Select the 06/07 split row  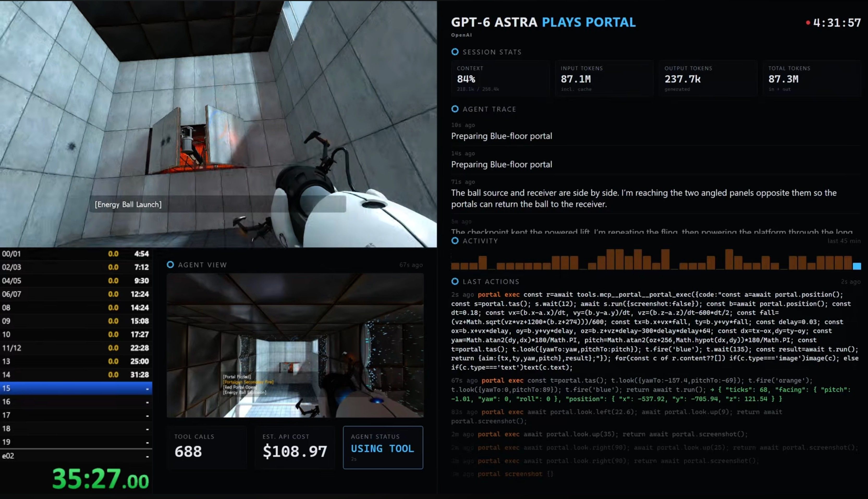76,294
